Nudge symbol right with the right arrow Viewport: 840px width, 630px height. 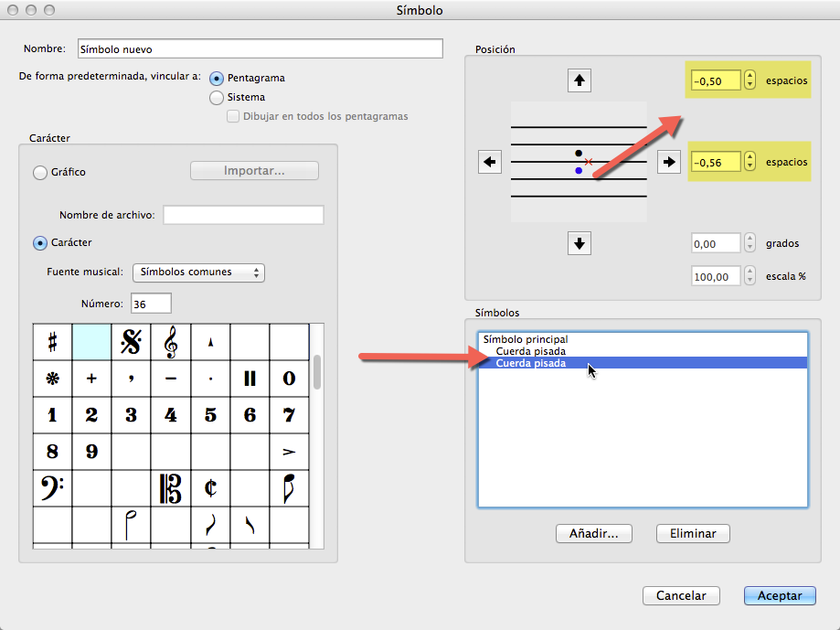click(x=669, y=162)
